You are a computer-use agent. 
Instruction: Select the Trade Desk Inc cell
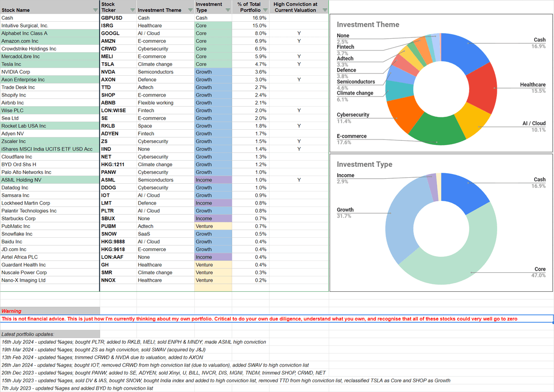[x=50, y=87]
